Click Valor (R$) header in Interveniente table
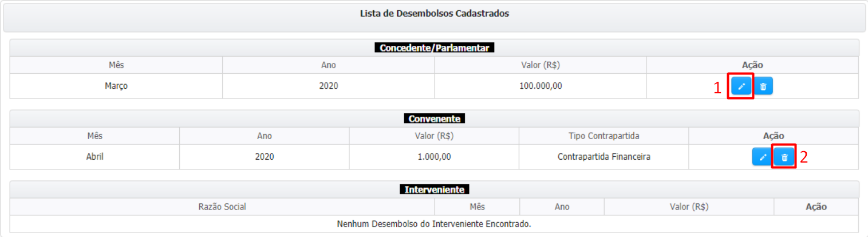The width and height of the screenshot is (868, 237). [x=688, y=207]
